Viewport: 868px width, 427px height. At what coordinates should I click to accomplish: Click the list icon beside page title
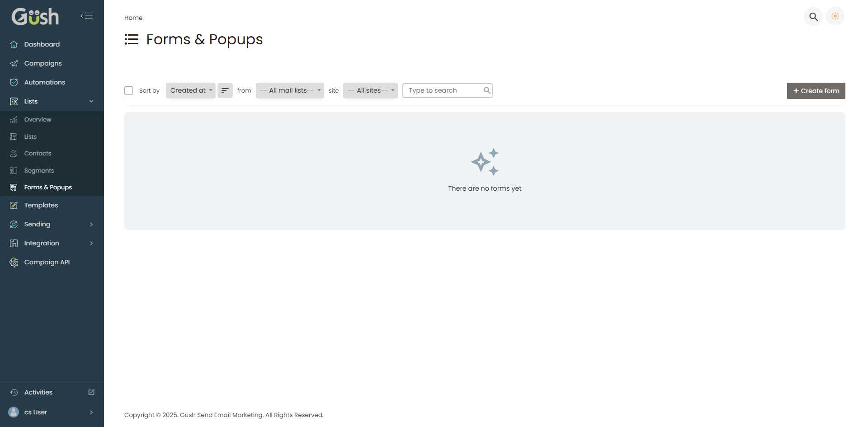(x=132, y=39)
